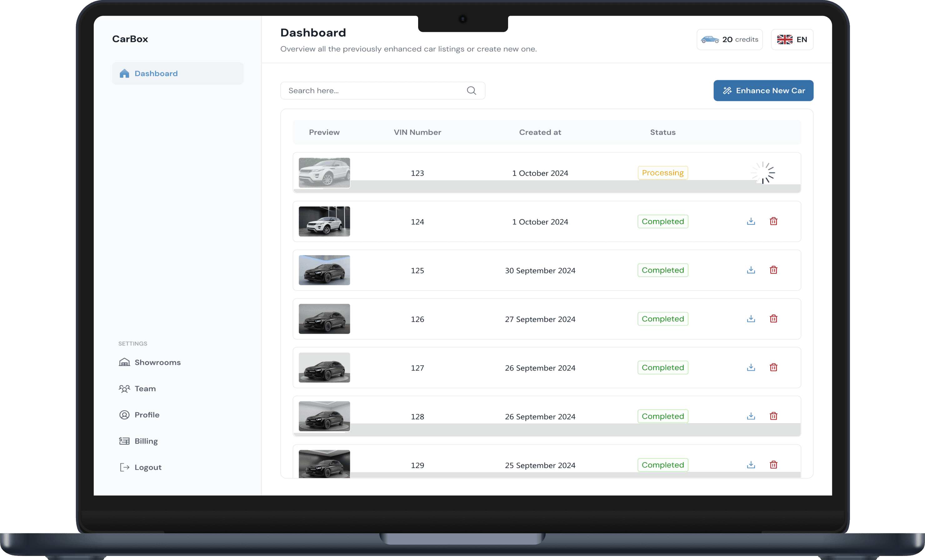Open the Showrooms settings page
Screen dimensions: 925x560
(158, 362)
